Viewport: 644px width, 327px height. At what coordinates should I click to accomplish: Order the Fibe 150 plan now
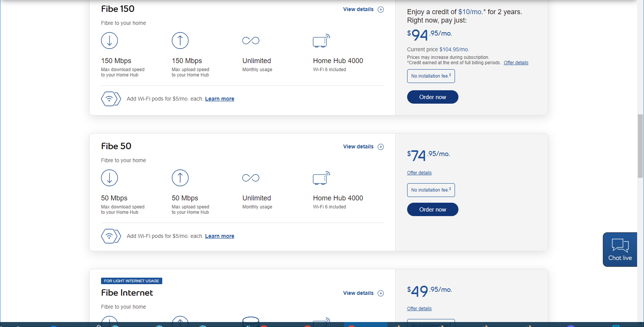point(433,97)
